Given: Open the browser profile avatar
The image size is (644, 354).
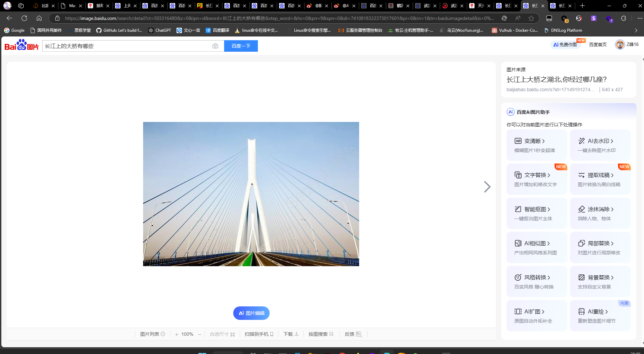Looking at the screenshot, I should point(7,6).
